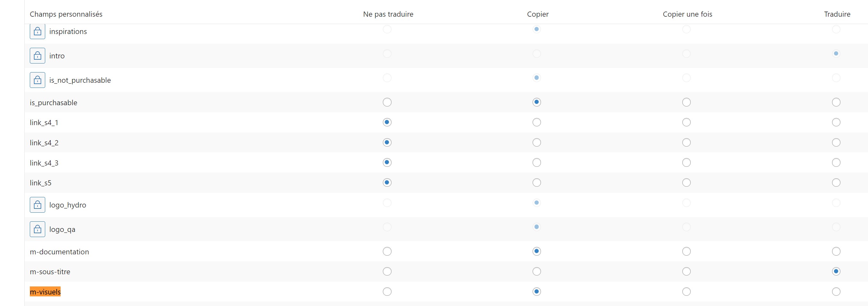Select Copier une fois for m-documentation
This screenshot has width=868, height=306.
(687, 251)
